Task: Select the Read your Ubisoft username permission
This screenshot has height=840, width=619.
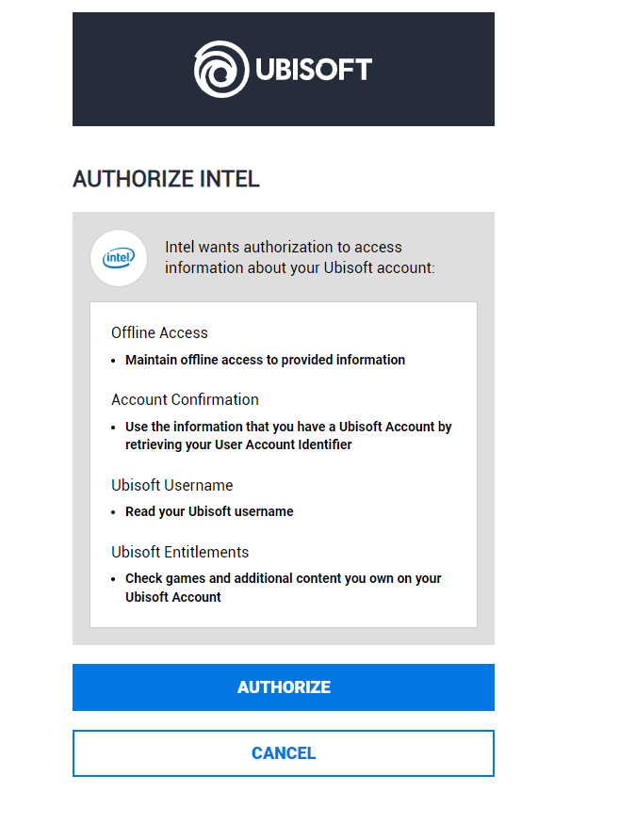Action: (x=209, y=511)
